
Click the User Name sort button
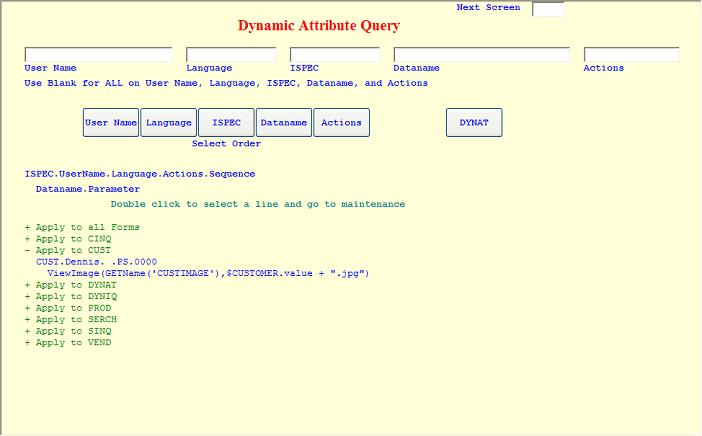(111, 122)
